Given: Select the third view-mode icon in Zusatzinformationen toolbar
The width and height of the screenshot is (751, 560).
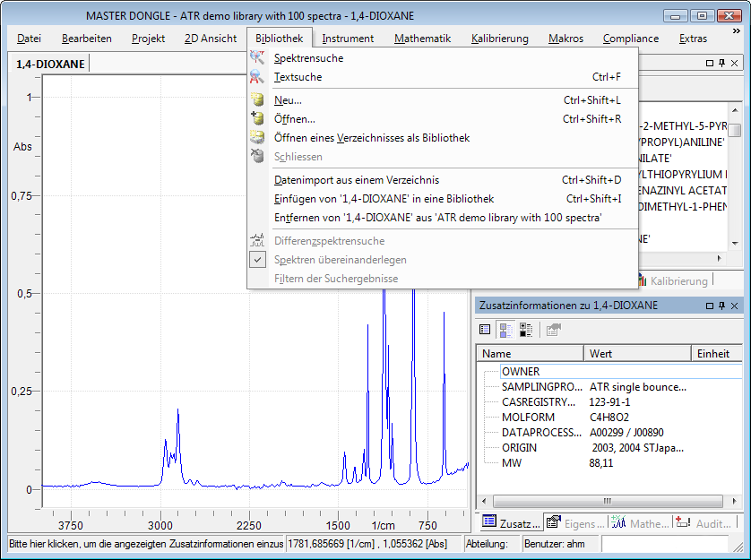Looking at the screenshot, I should point(526,330).
